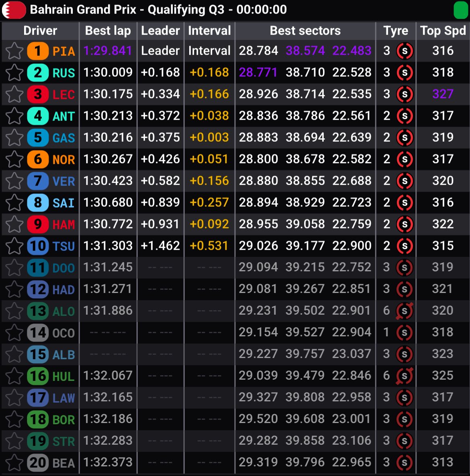Tap the session title Bahrain Grand Prix
The width and height of the screenshot is (470, 476).
tap(83, 10)
